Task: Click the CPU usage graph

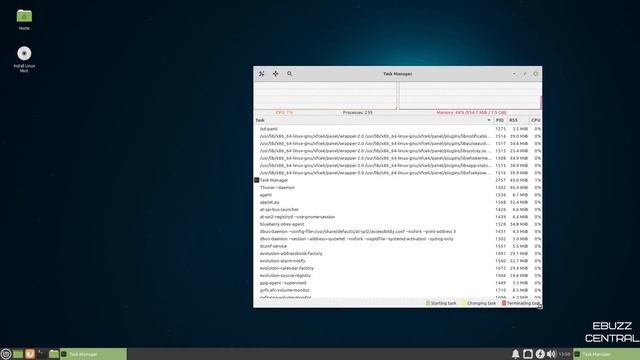Action: (325, 96)
